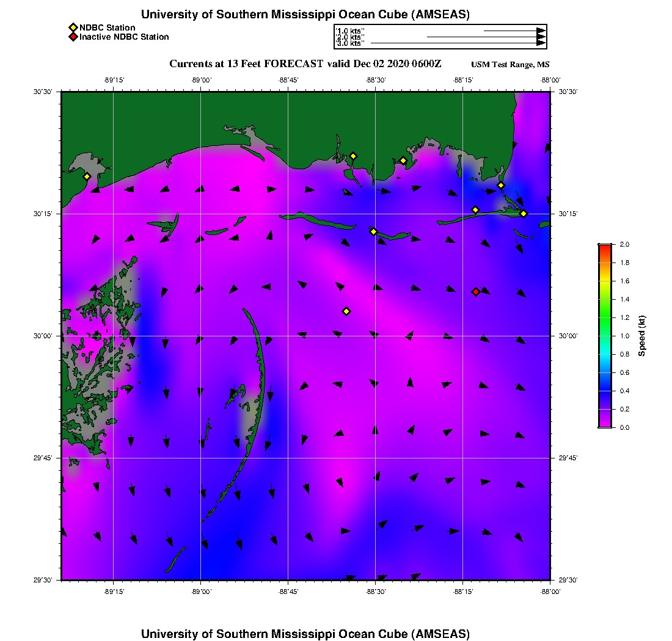Click the 'Speed (kt)' color bar label
672x641 pixels.
641,336
